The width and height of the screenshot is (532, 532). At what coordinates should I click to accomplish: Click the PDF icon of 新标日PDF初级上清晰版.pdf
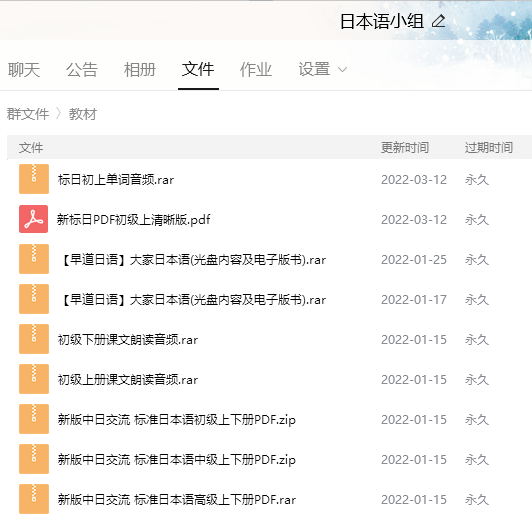click(33, 219)
